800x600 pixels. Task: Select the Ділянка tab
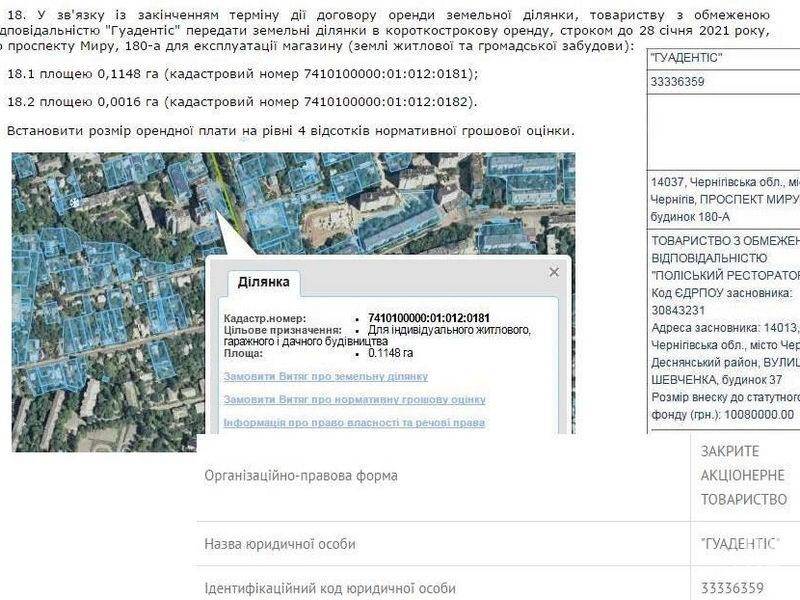coord(264,282)
